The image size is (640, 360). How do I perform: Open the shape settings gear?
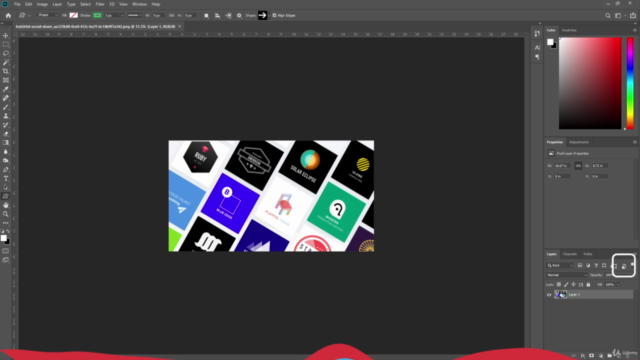pyautogui.click(x=239, y=16)
